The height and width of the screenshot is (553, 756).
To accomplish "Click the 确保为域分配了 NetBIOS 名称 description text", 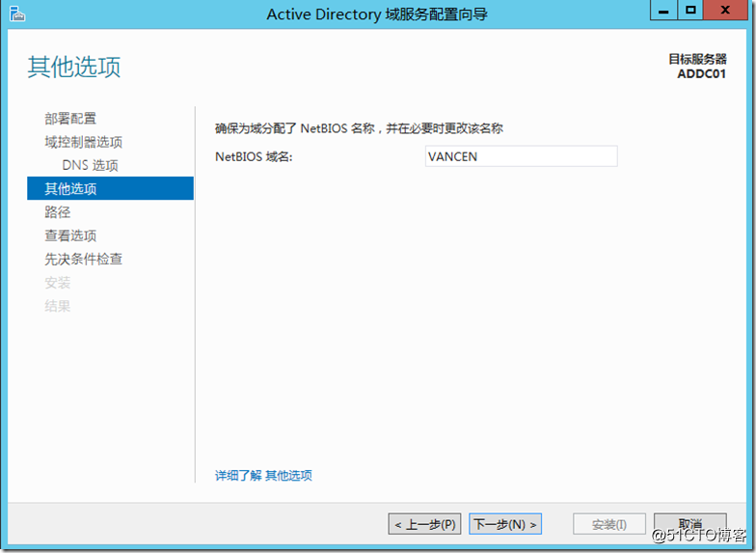I will pyautogui.click(x=359, y=128).
